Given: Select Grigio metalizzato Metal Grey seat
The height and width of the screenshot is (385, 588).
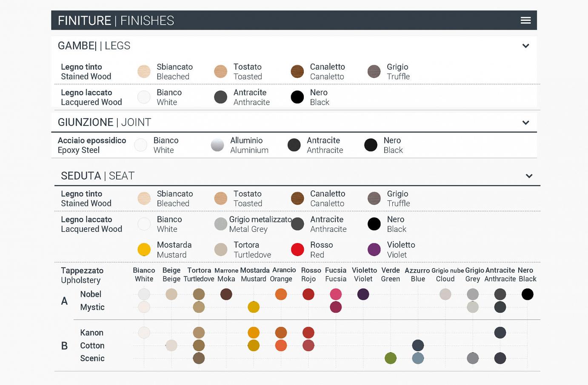Looking at the screenshot, I should point(221,224).
